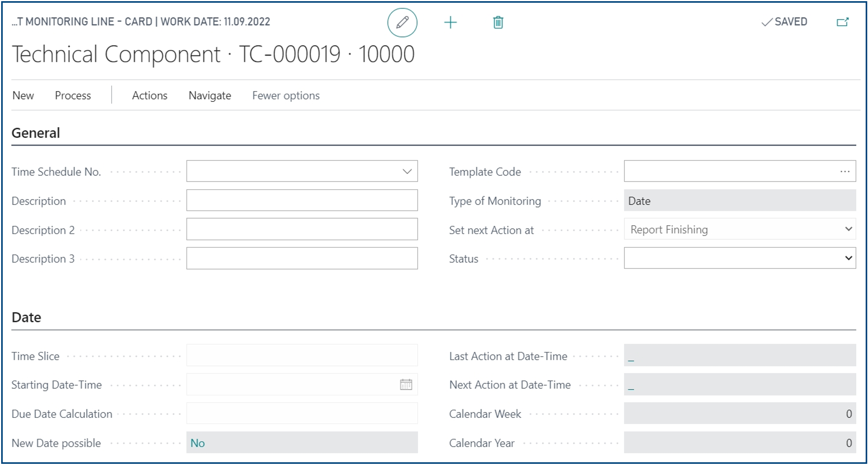This screenshot has height=465, width=868.
Task: Collapse the General section header
Action: (x=36, y=133)
